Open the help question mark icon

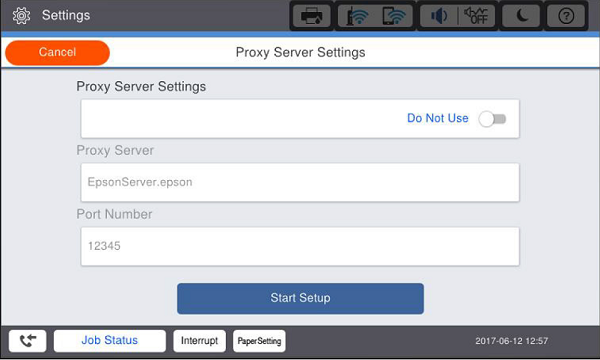[x=566, y=16]
